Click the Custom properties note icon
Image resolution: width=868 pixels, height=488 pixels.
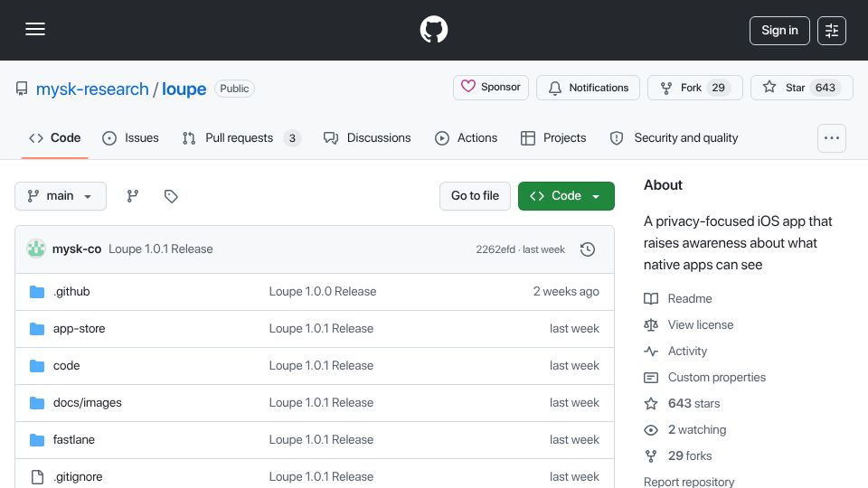point(651,378)
